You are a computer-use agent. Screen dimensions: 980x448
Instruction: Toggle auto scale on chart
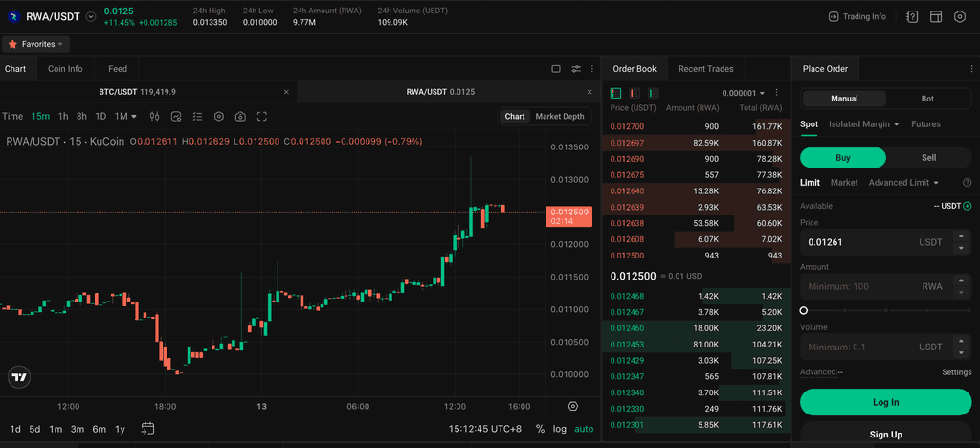(584, 429)
